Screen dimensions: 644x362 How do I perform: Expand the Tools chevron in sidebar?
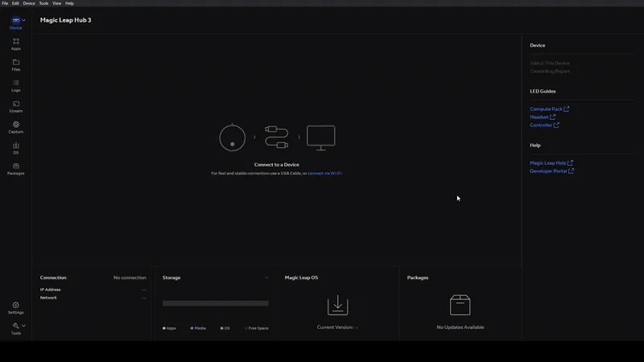[23, 326]
